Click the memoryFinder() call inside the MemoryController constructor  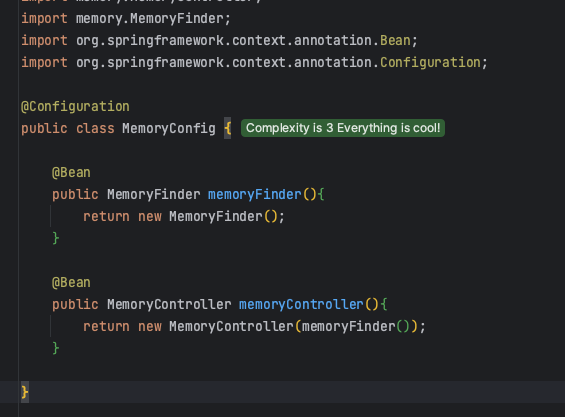pyautogui.click(x=356, y=327)
